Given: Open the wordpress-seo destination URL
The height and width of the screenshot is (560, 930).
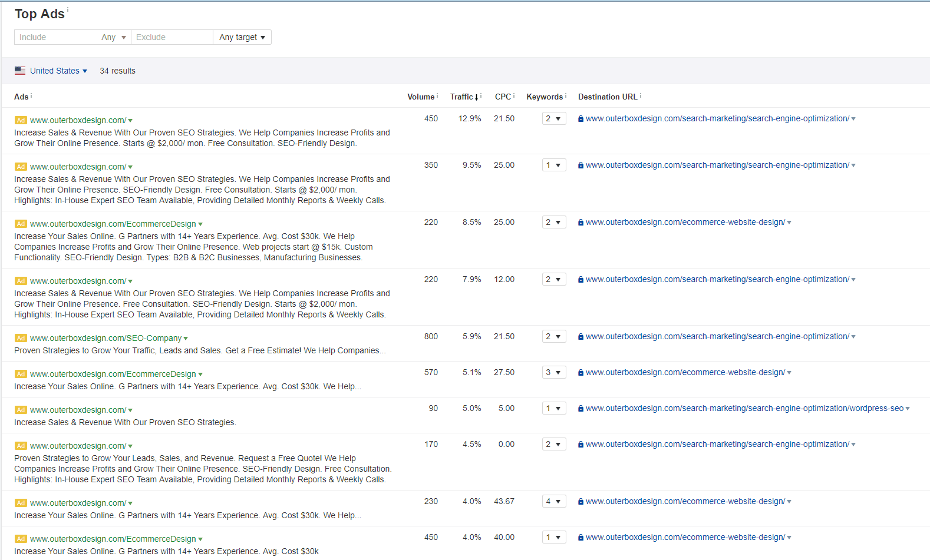Looking at the screenshot, I should 744,408.
